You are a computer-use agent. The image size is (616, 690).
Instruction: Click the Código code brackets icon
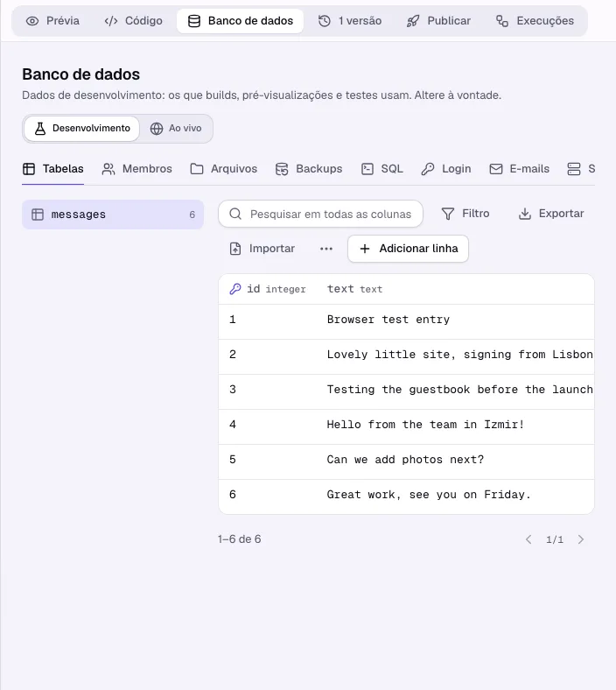(x=111, y=21)
